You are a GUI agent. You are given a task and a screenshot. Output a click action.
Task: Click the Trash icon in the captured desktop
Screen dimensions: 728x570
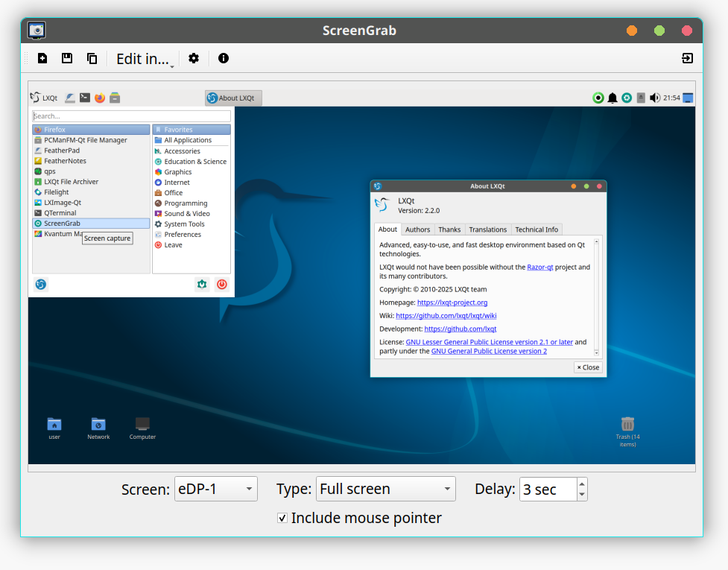(627, 424)
